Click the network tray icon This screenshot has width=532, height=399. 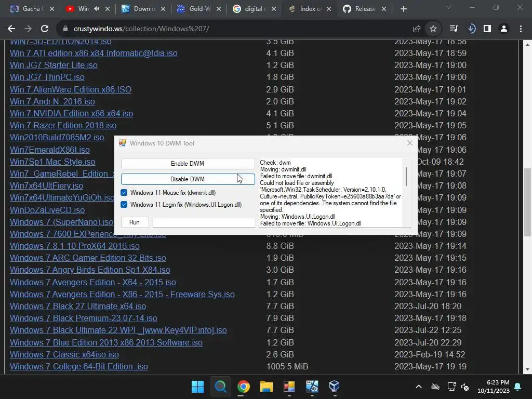coord(451,387)
